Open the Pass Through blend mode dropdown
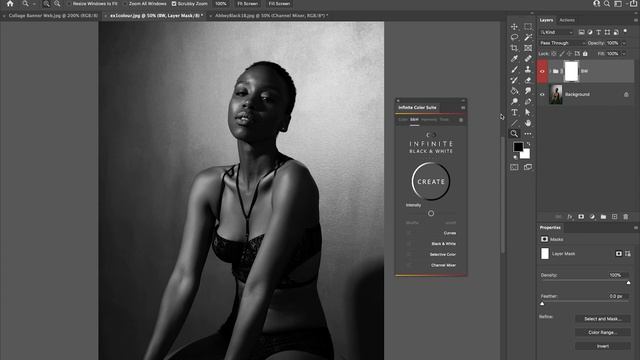Image resolution: width=640 pixels, height=360 pixels. 562,43
